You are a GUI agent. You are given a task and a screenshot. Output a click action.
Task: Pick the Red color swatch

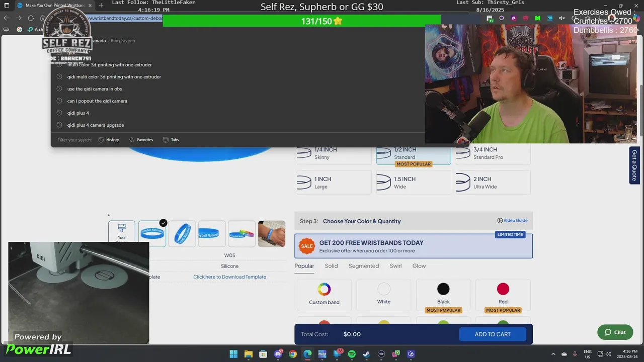coord(503,296)
